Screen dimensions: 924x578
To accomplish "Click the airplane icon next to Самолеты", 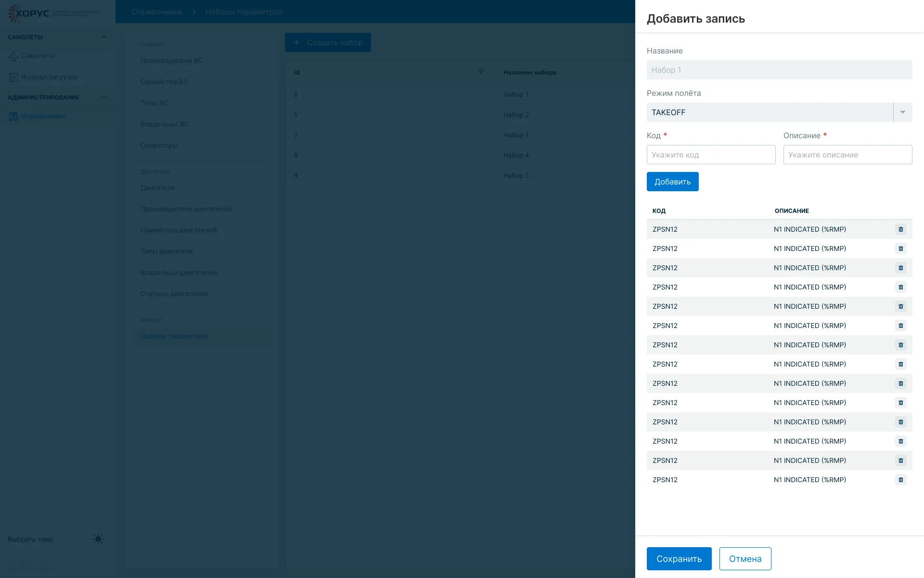I will point(13,56).
